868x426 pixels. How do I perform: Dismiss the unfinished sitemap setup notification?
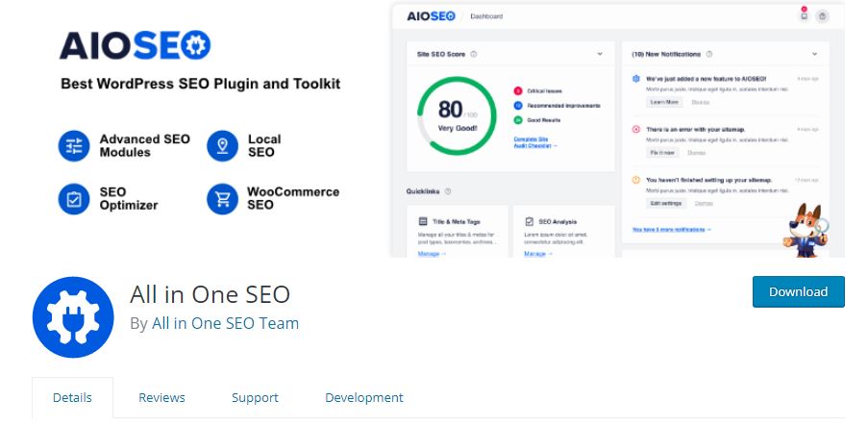(x=704, y=203)
